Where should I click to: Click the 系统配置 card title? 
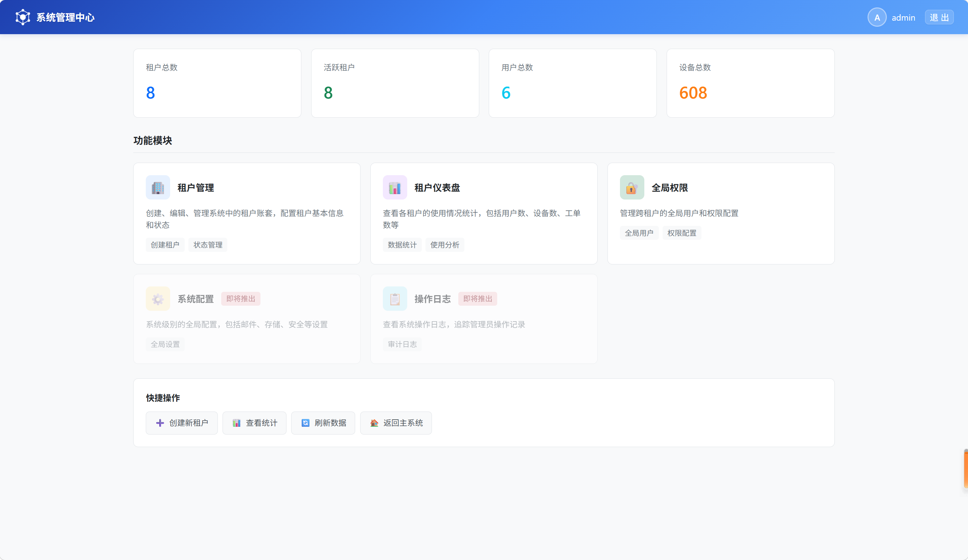196,299
